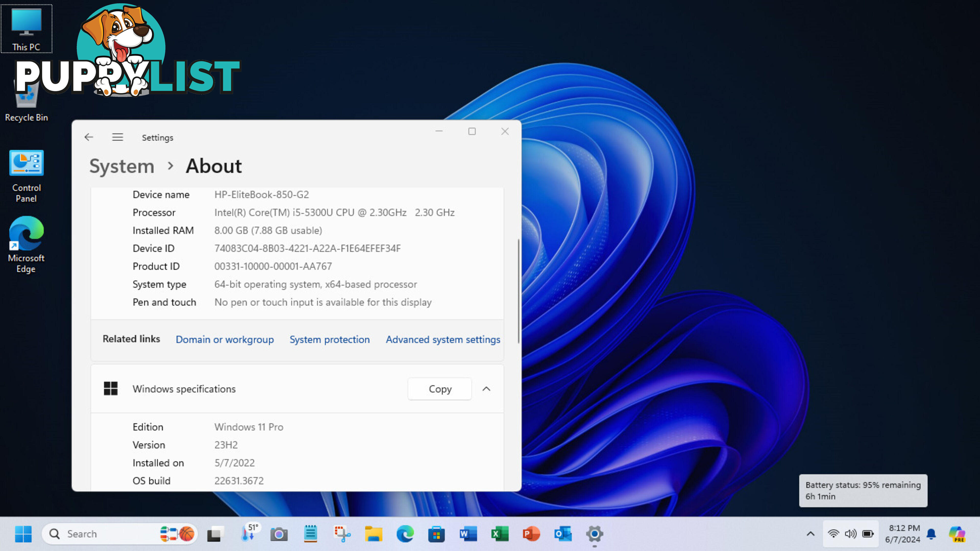The image size is (980, 551).
Task: Click the battery tray icon
Action: tap(868, 533)
